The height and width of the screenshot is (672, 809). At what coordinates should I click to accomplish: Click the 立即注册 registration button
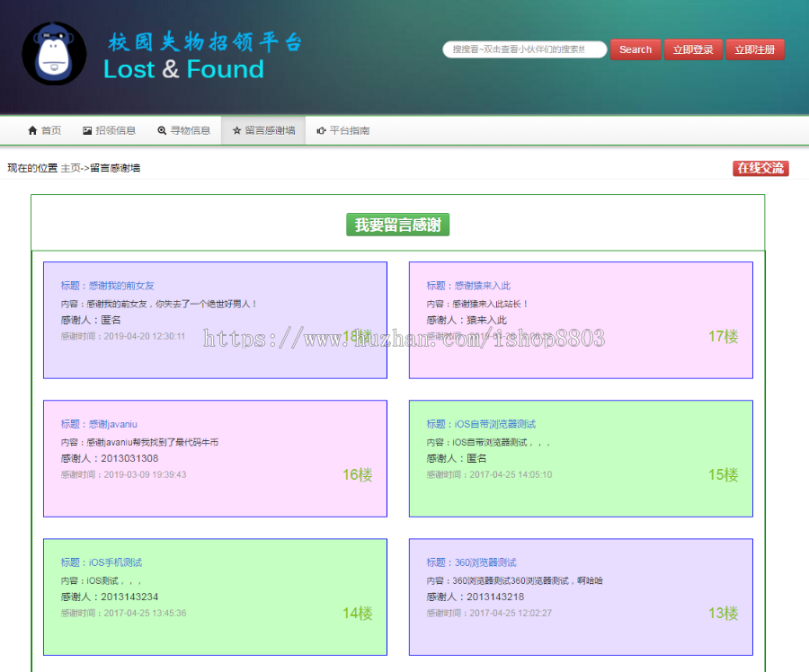pos(755,49)
